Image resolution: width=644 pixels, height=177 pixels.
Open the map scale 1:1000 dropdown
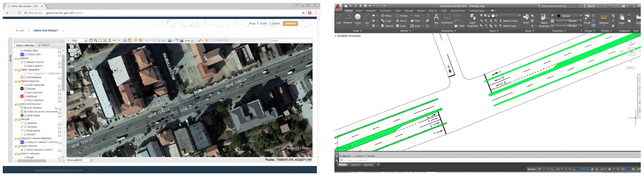click(86, 40)
